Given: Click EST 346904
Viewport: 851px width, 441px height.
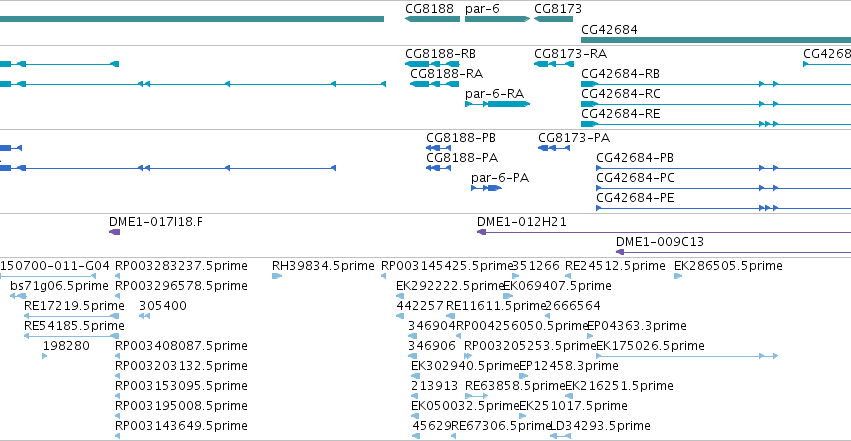Looking at the screenshot, I should (x=412, y=336).
